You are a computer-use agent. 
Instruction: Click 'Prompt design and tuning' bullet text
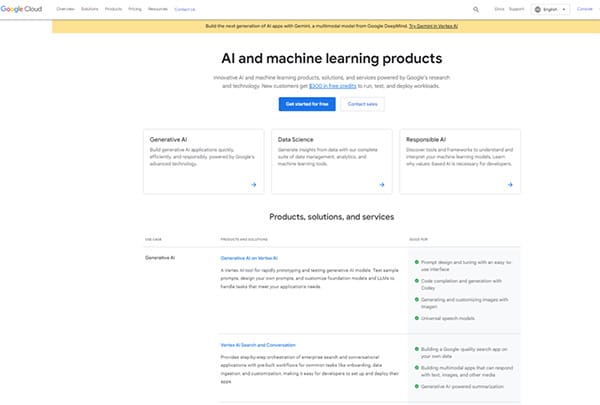(466, 266)
